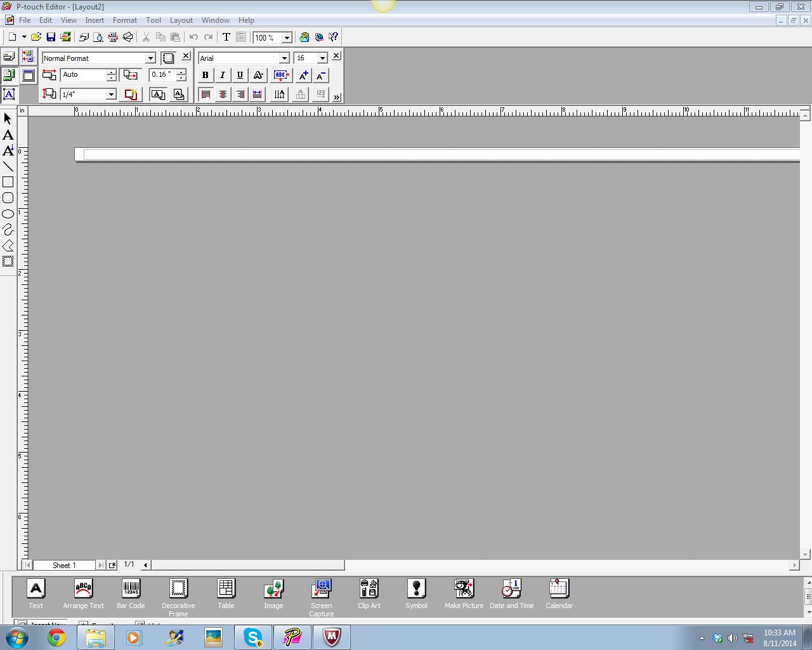Open the Edit menu
Image resolution: width=812 pixels, height=650 pixels.
(x=46, y=20)
